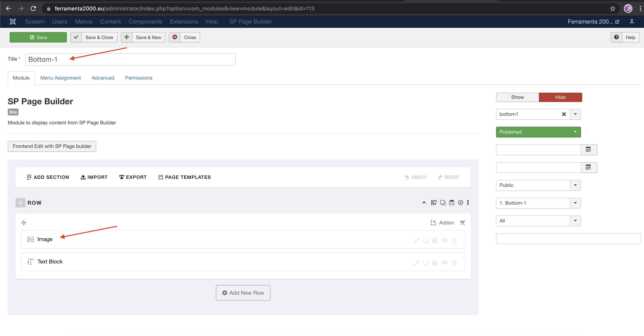Open the column layout icon on the ROW
Viewport: 644px width, 336px height.
click(433, 203)
